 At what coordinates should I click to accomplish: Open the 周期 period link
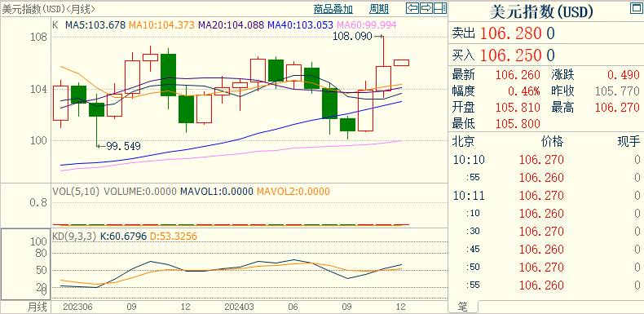[x=379, y=9]
